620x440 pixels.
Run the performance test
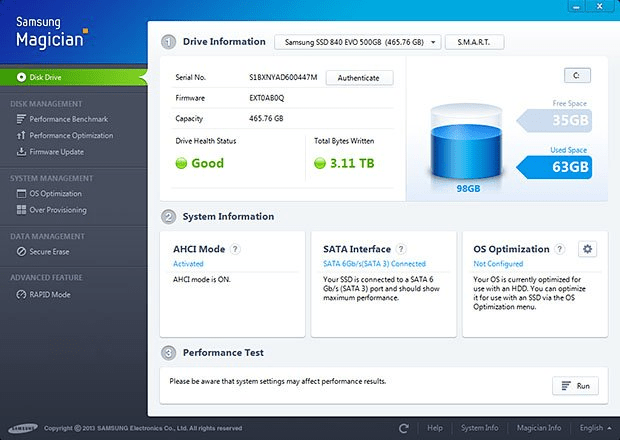[x=575, y=386]
